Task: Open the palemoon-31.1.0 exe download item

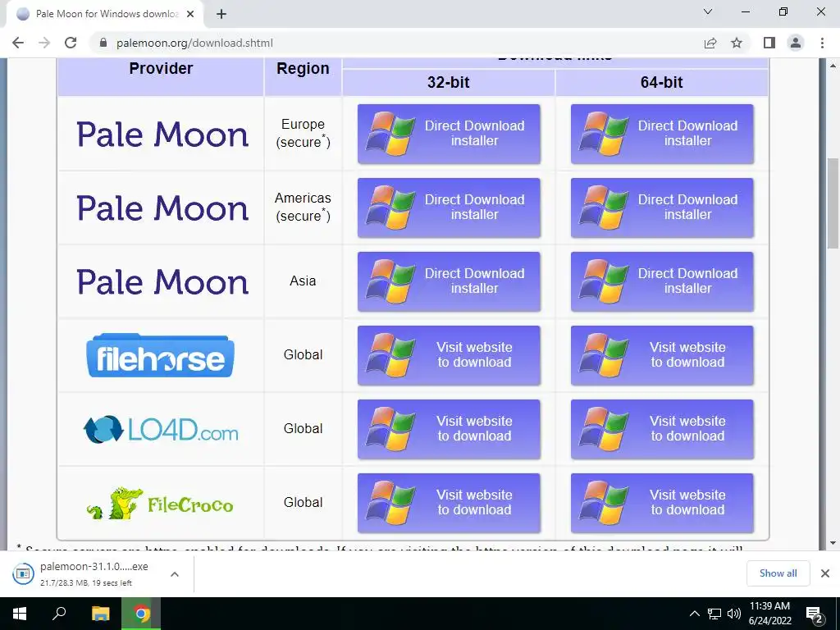Action: (x=85, y=573)
